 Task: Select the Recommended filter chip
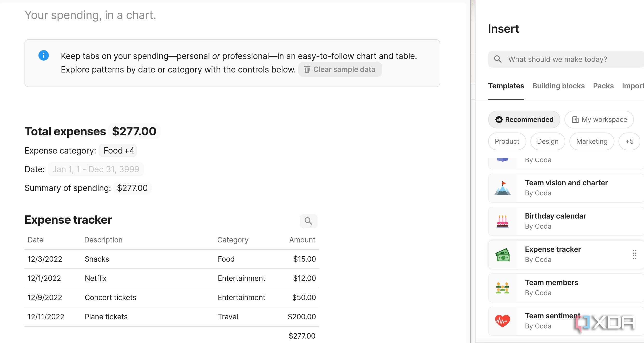pos(524,120)
